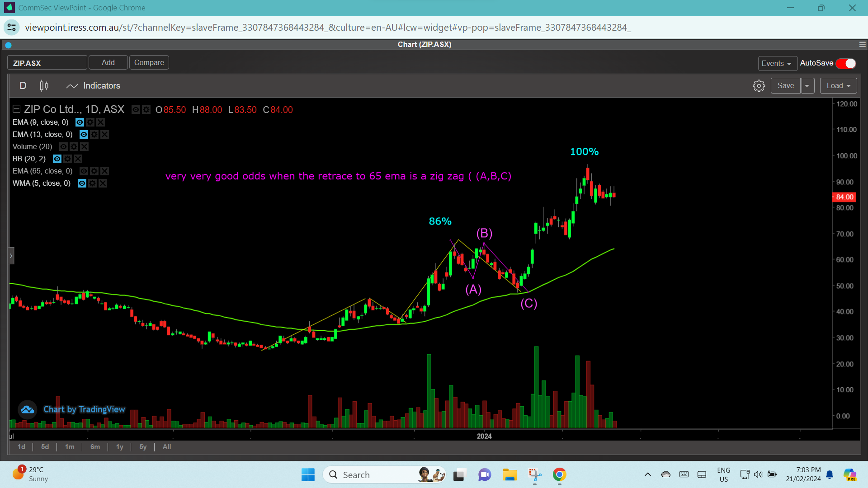Open the weather widget showing 29°C

click(31, 474)
